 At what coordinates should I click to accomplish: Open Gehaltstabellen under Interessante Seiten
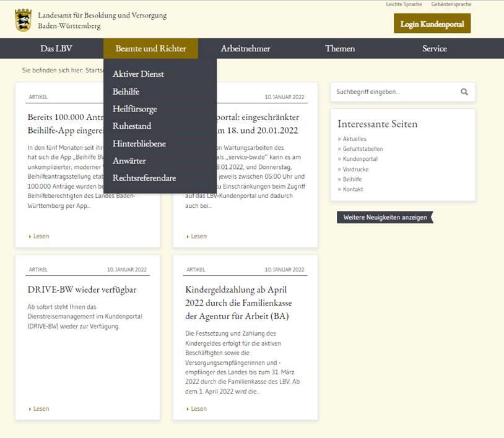363,149
